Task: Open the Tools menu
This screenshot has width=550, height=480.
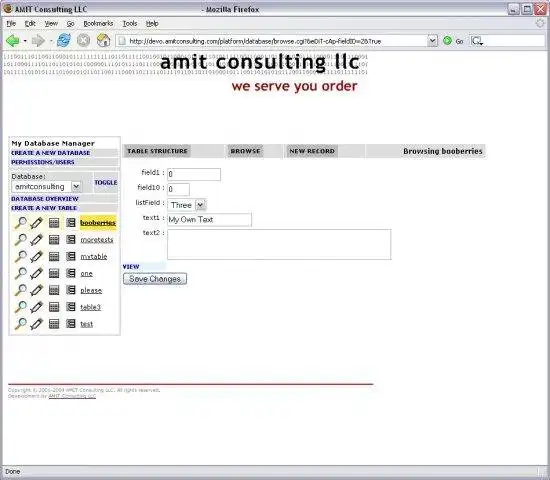Action: click(x=130, y=24)
